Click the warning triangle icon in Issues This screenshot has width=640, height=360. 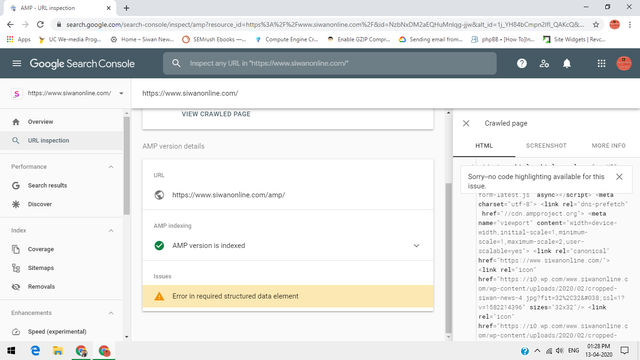point(159,296)
